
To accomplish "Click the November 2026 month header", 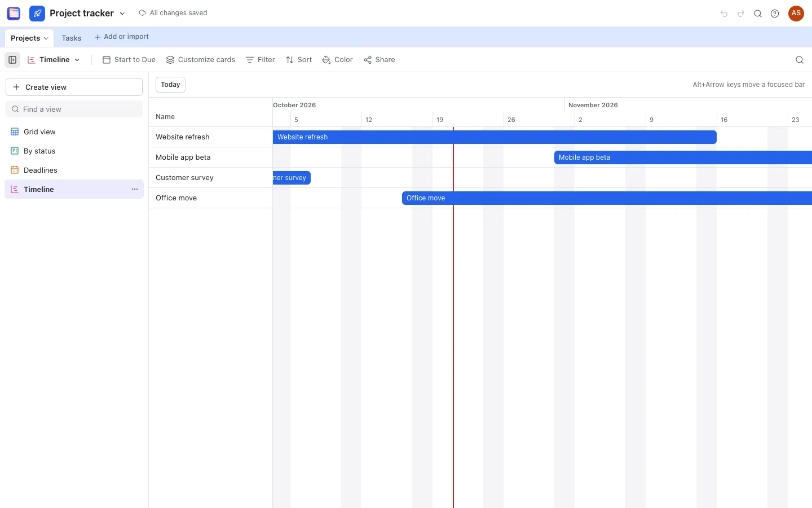I will point(593,105).
